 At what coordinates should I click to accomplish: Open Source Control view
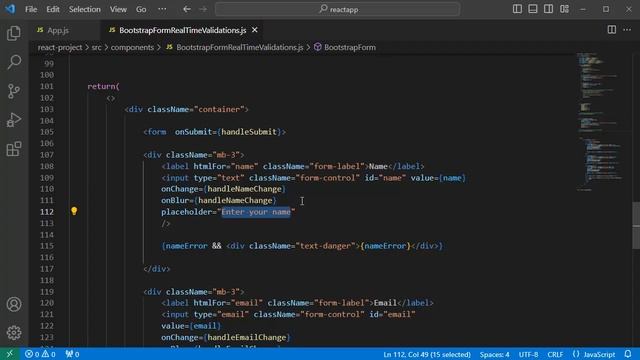pos(14,91)
